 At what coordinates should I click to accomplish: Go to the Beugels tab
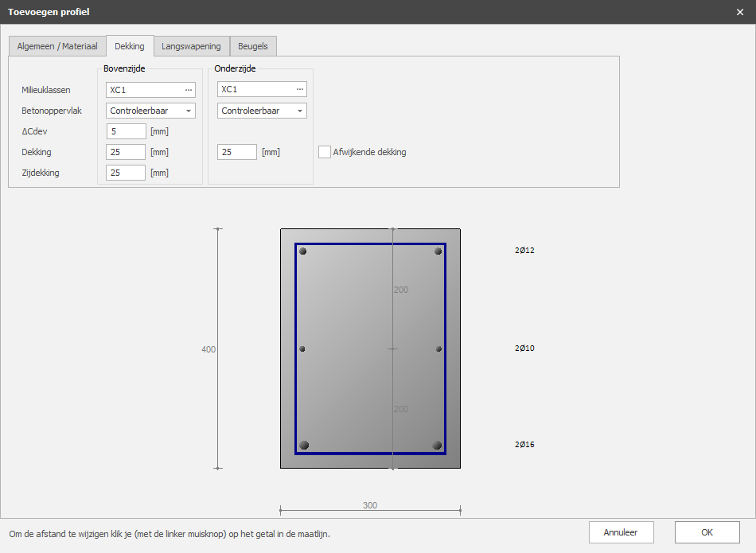tap(253, 46)
